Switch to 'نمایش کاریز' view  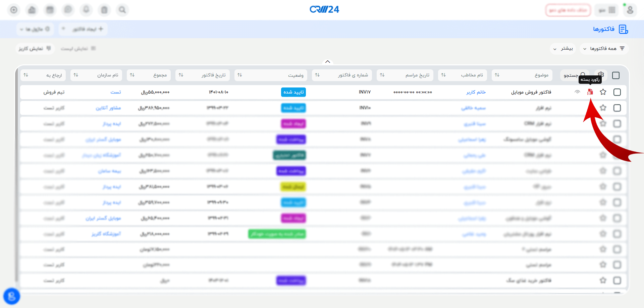[35, 49]
